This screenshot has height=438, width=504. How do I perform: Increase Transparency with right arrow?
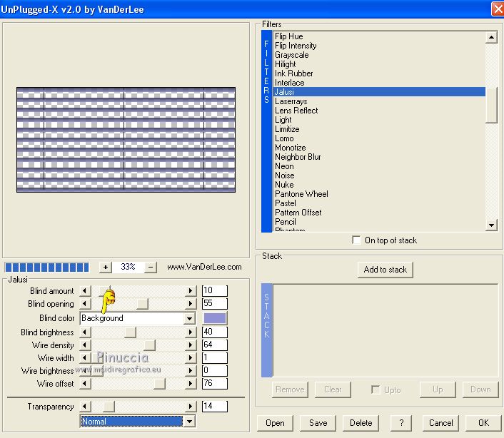pos(191,406)
